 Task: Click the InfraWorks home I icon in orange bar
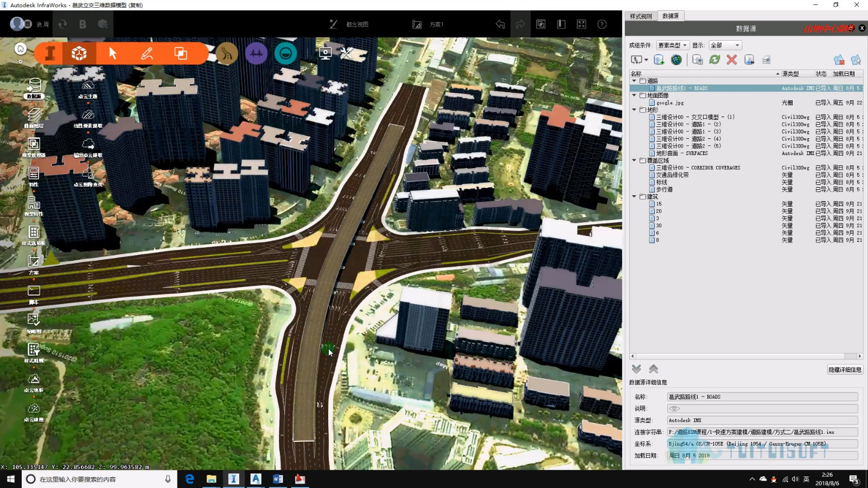[50, 53]
